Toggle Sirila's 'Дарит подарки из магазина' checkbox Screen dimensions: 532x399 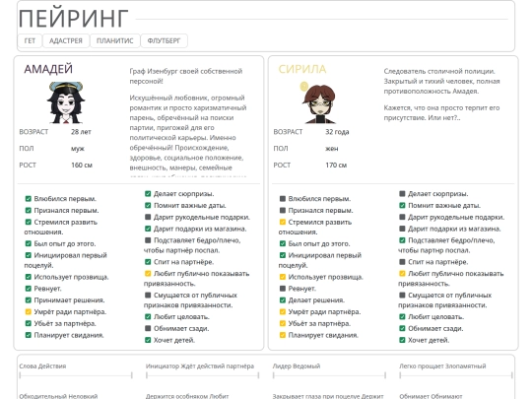click(x=402, y=229)
